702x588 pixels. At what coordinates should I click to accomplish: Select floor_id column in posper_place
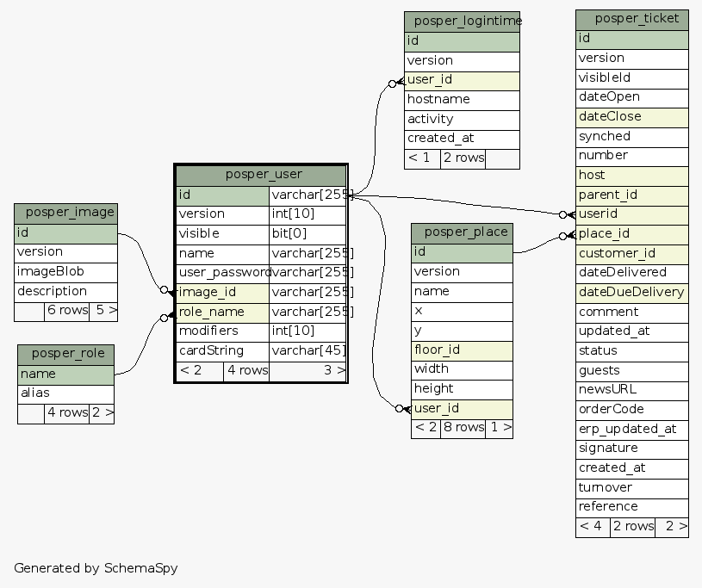[x=462, y=350]
